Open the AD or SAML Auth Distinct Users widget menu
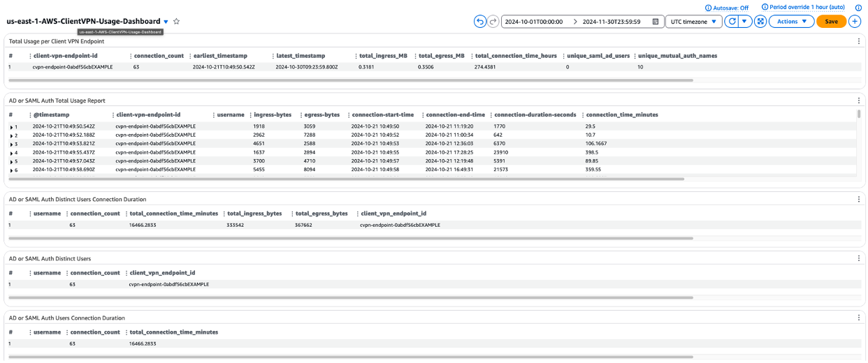The width and height of the screenshot is (868, 363). coord(859,259)
